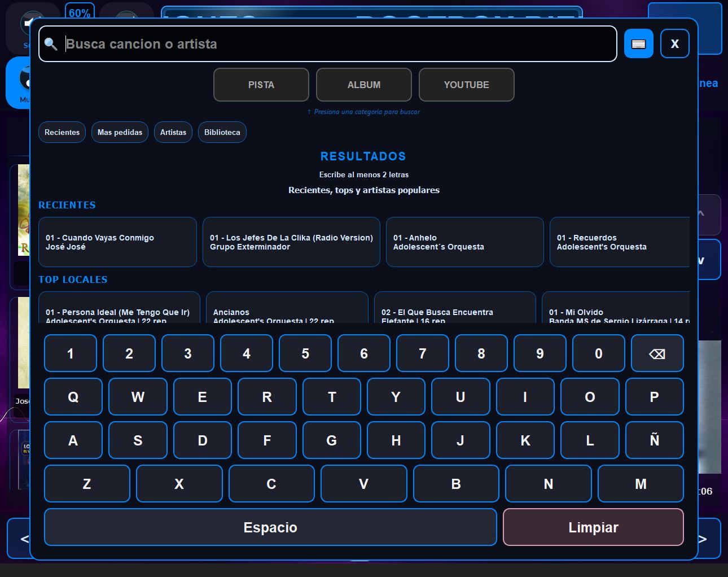Screen dimensions: 728x577
Task: Tap the Y key
Action: coord(396,397)
